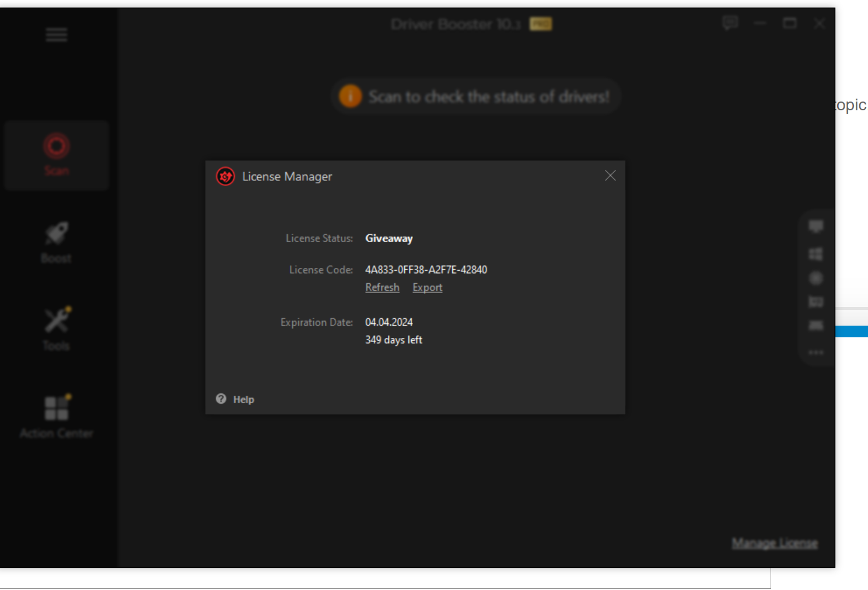Click the Manage License link
Image resolution: width=868 pixels, height=590 pixels.
pos(775,543)
